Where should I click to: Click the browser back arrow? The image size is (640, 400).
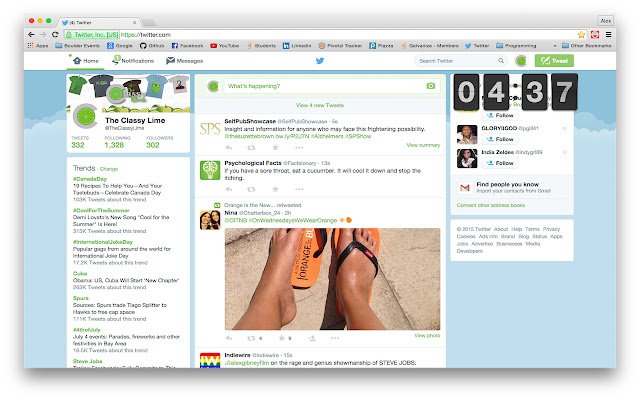[x=31, y=35]
